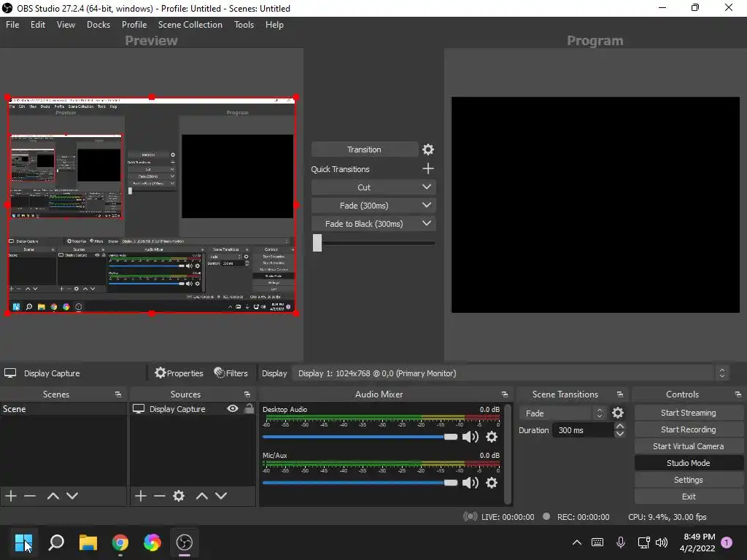Viewport: 747px width, 560px height.
Task: Open the Help menu
Action: coord(274,25)
